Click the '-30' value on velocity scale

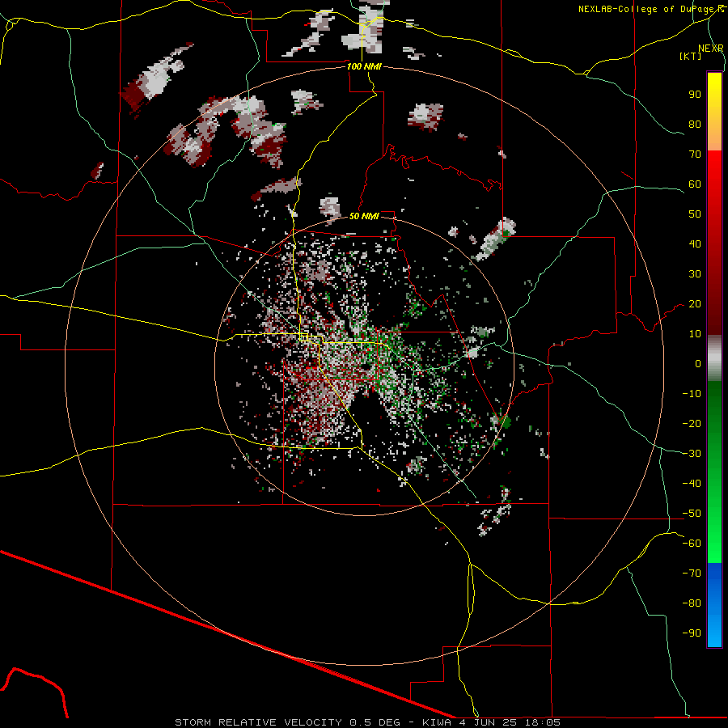pos(692,454)
